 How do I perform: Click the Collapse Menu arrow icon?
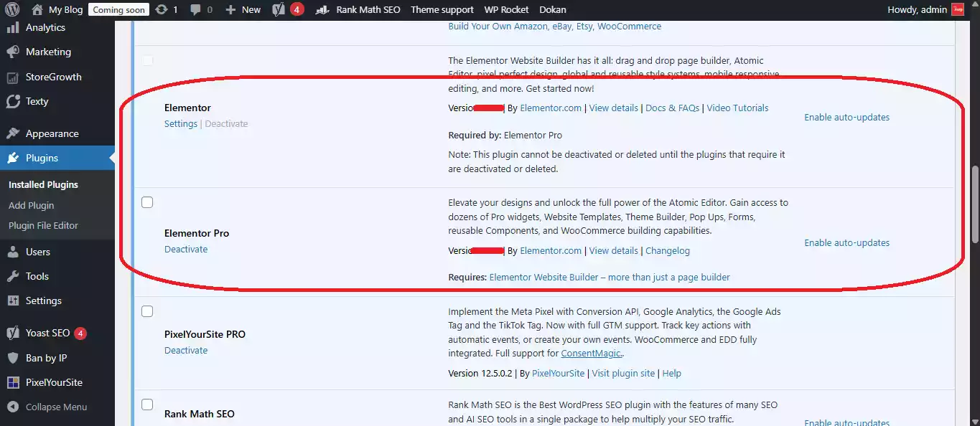click(12, 407)
